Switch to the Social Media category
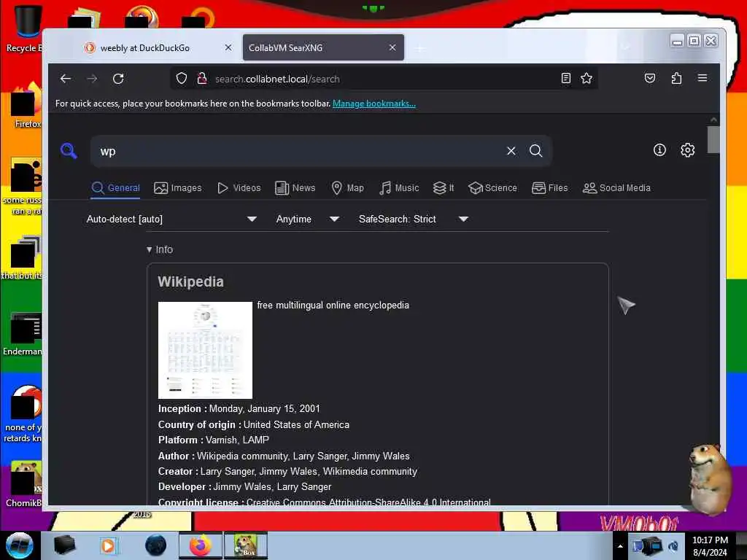The image size is (747, 560). pos(616,187)
